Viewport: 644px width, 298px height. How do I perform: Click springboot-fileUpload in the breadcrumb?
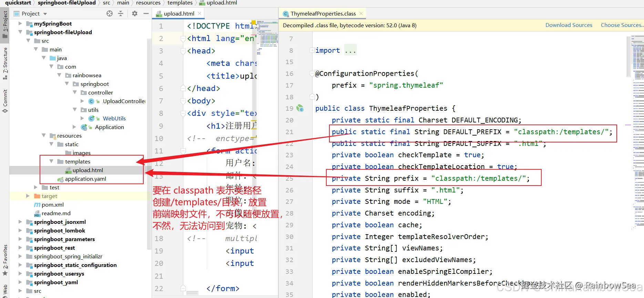(x=67, y=3)
